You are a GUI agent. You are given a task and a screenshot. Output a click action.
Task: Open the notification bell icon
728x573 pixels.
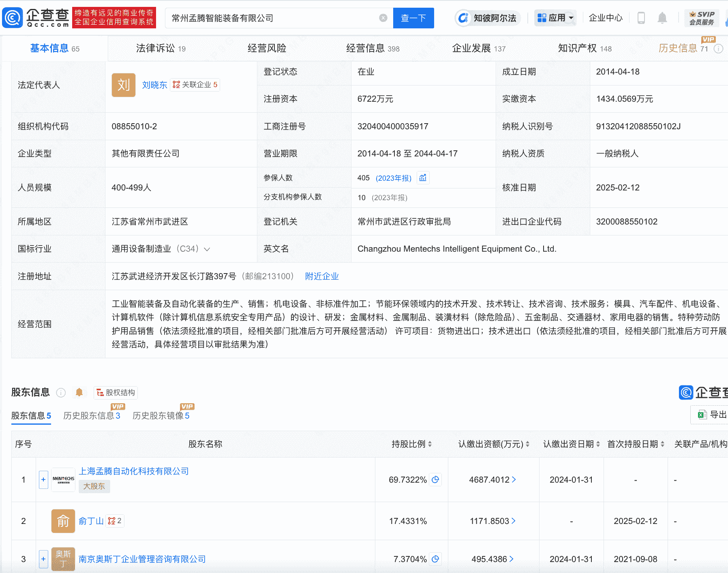pyautogui.click(x=662, y=17)
